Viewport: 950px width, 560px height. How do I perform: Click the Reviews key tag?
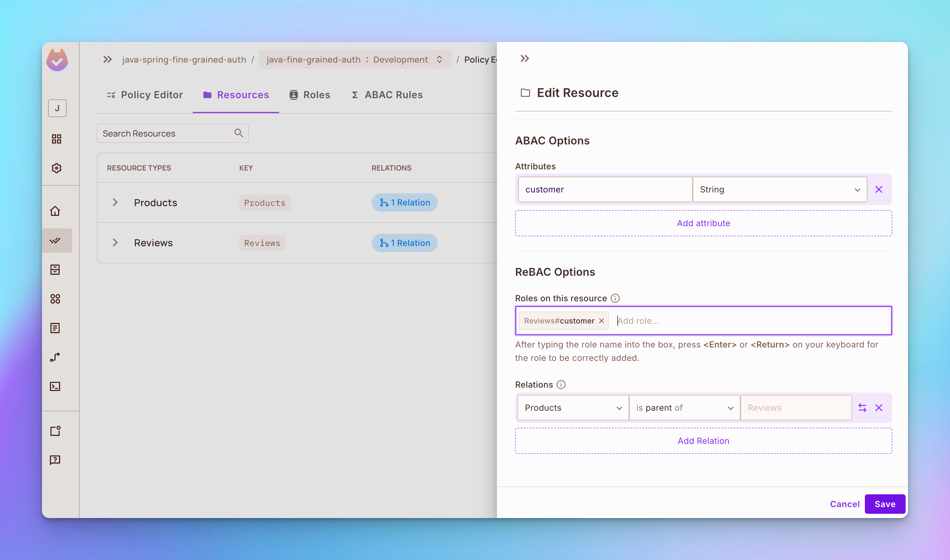pyautogui.click(x=262, y=243)
